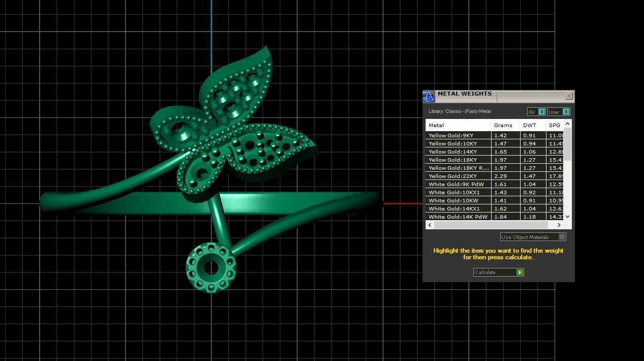Viewport: 644px width, 361px height.
Task: Click the 1.65 grams value for 14KY
Action: [500, 152]
